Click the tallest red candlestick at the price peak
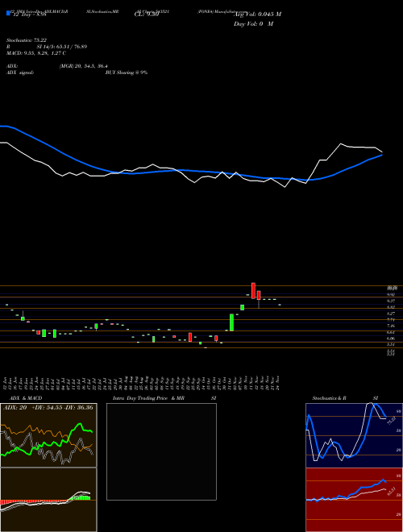403x532 pixels. [253, 290]
